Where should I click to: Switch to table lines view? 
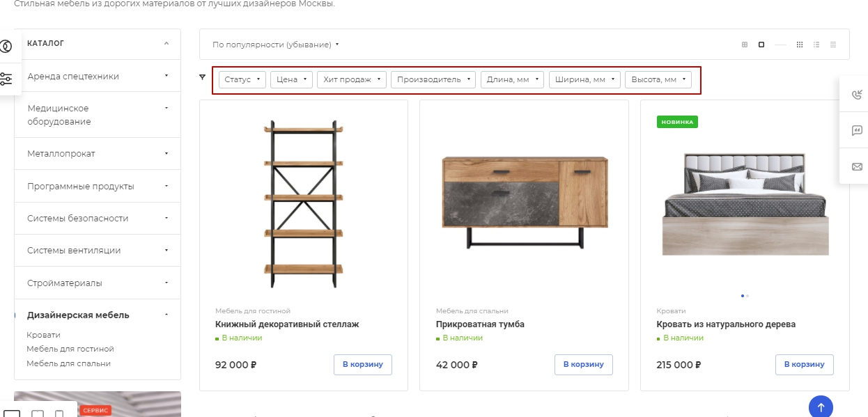click(x=833, y=45)
